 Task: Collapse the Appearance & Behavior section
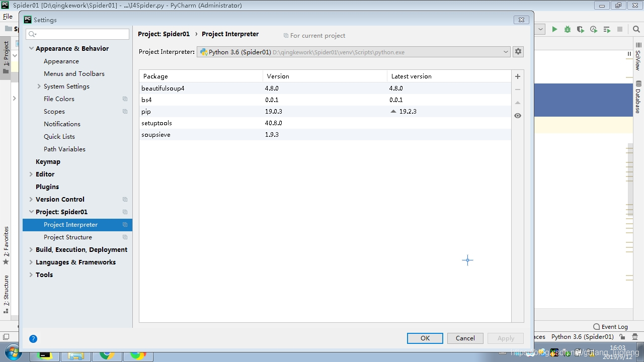click(x=31, y=49)
